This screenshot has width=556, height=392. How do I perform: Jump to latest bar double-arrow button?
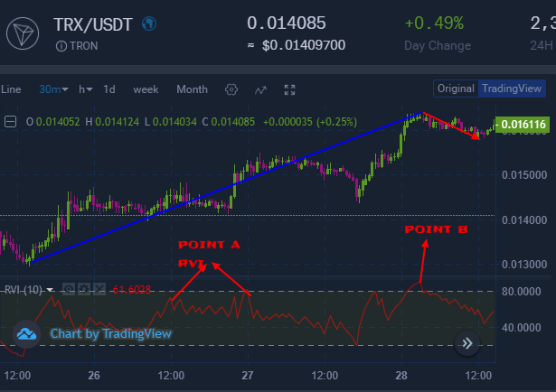coord(467,343)
